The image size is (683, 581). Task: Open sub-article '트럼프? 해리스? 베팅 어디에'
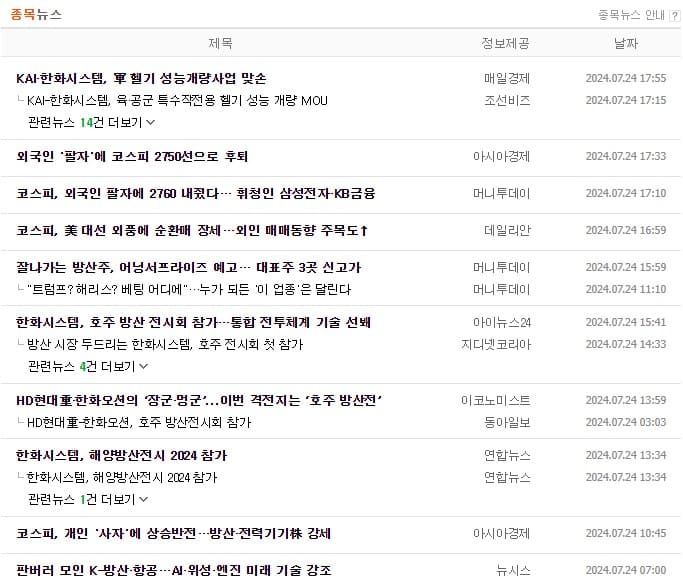point(189,290)
